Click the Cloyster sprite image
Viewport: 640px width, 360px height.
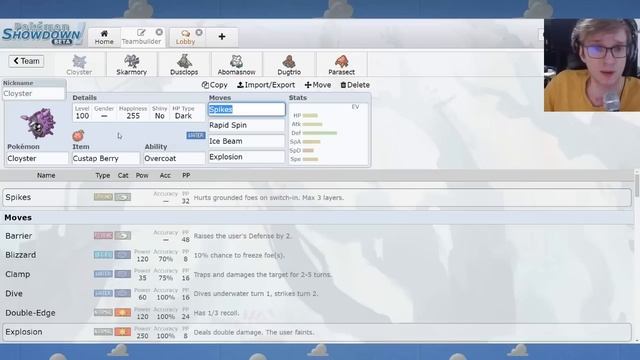coord(38,123)
